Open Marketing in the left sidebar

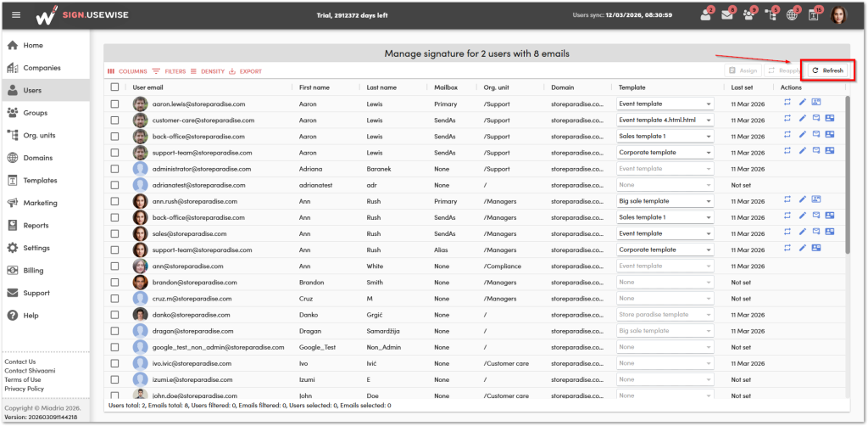point(40,203)
